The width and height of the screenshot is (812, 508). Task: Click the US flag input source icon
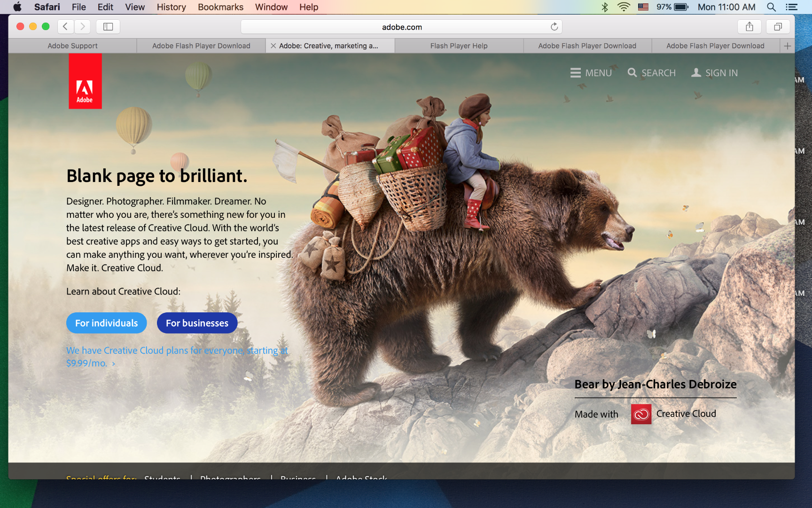(x=643, y=7)
